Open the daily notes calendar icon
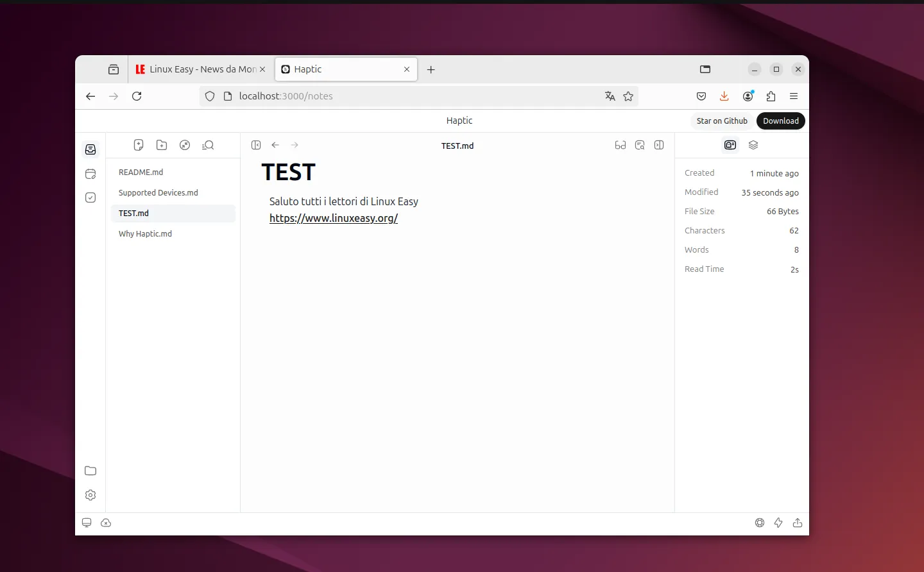Viewport: 924px width, 572px height. 90,174
